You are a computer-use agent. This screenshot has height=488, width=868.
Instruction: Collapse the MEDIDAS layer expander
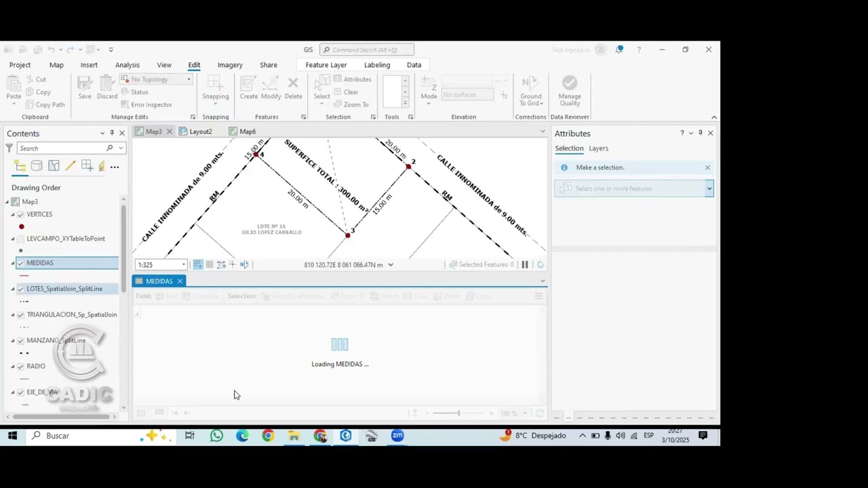tap(12, 263)
